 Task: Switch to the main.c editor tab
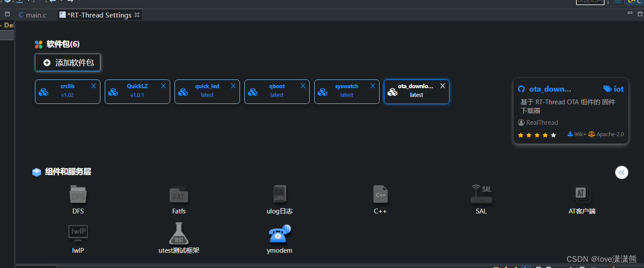click(32, 15)
